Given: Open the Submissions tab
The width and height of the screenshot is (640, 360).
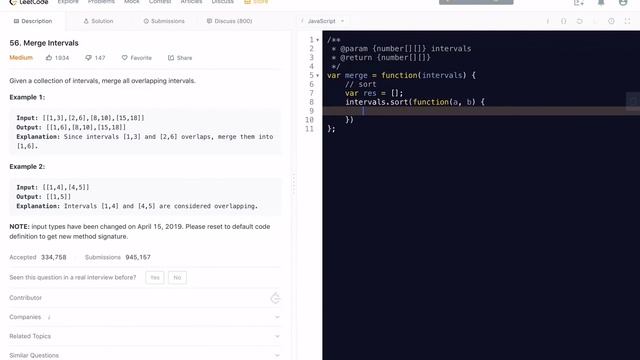Looking at the screenshot, I should 164,21.
